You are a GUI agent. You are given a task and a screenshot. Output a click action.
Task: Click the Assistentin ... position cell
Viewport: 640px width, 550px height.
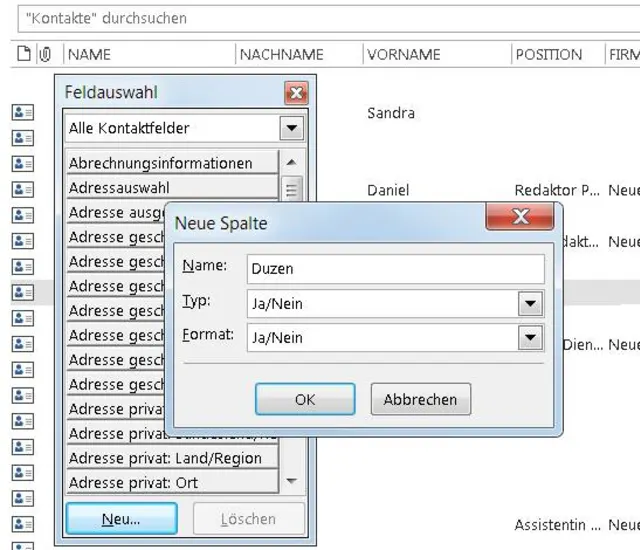pyautogui.click(x=557, y=525)
